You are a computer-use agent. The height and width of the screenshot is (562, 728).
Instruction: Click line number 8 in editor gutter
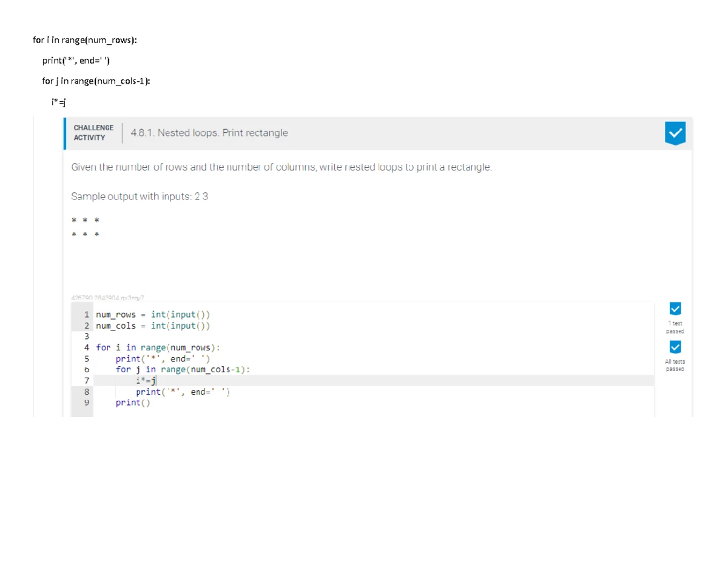click(87, 392)
